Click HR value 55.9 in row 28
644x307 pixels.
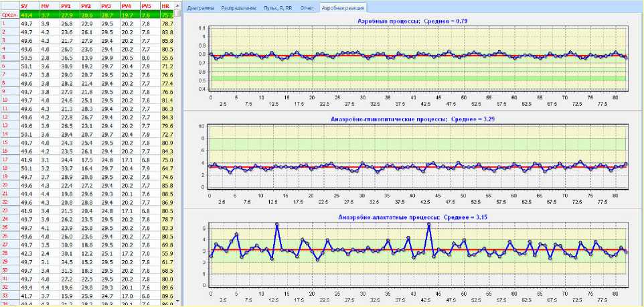pos(167,253)
